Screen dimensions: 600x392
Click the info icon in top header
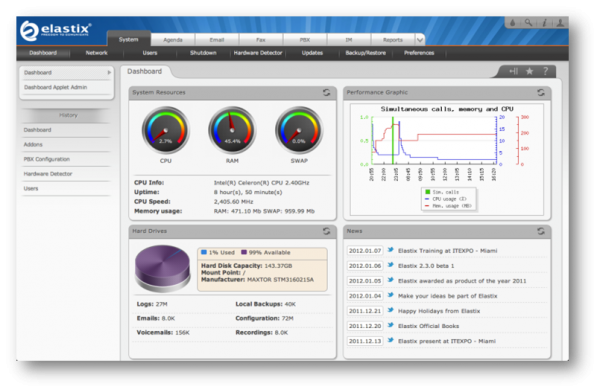pyautogui.click(x=544, y=23)
